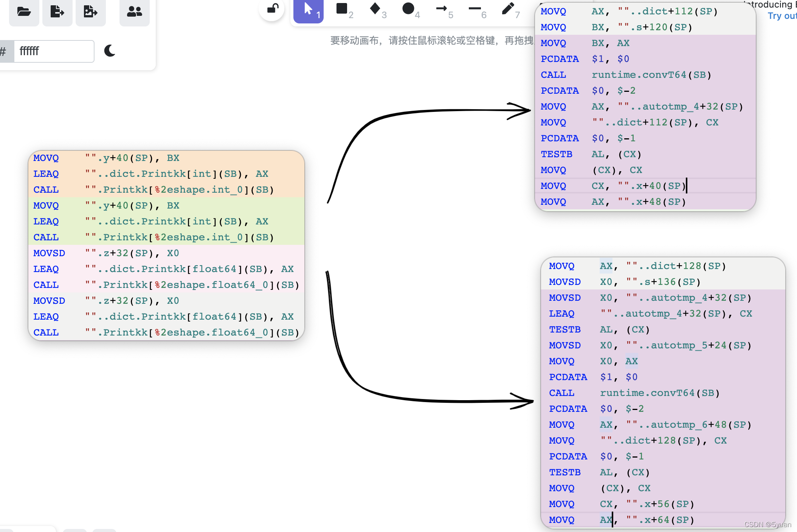Image resolution: width=797 pixels, height=532 pixels.
Task: Select the Ellipse shape tool
Action: click(x=408, y=9)
